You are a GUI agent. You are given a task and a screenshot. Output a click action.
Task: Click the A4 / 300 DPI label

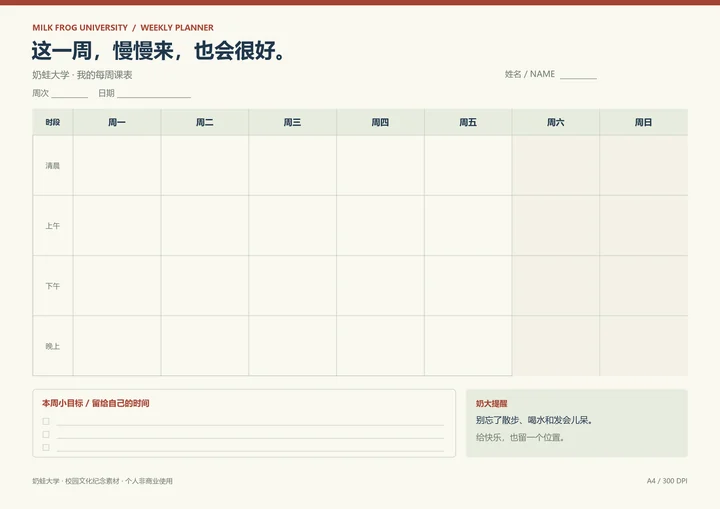coord(667,481)
